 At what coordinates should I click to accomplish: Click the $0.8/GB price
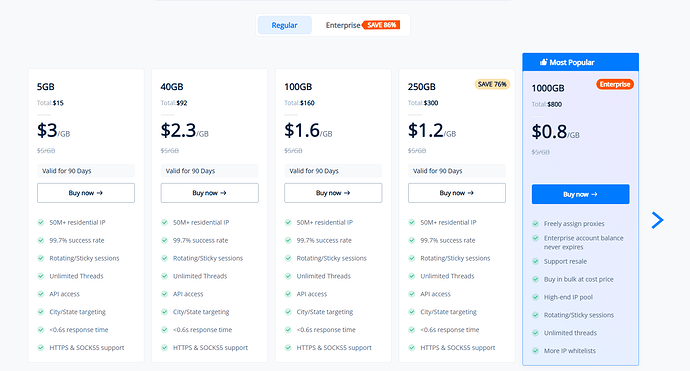555,132
